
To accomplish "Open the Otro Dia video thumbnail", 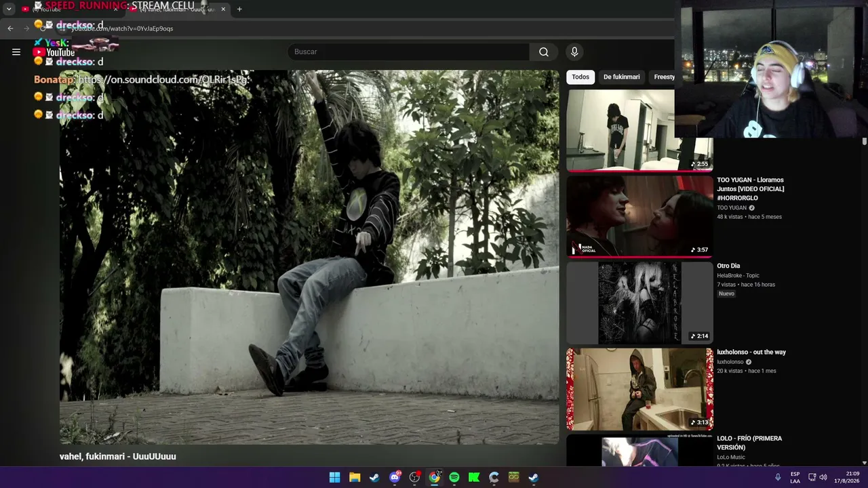I will click(639, 303).
